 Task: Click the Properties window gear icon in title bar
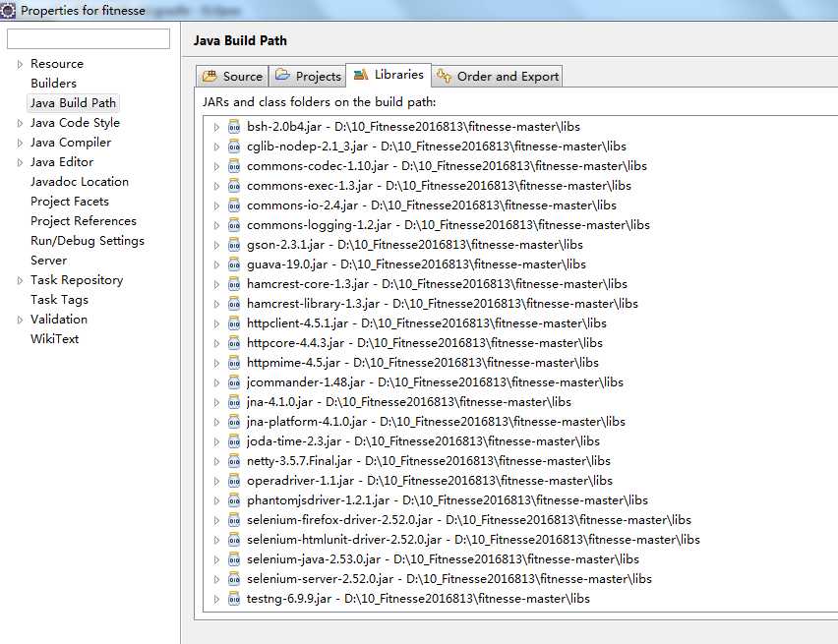(8, 11)
